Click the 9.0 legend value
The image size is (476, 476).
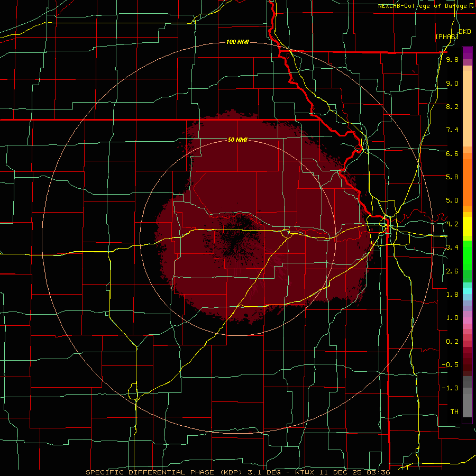(452, 83)
